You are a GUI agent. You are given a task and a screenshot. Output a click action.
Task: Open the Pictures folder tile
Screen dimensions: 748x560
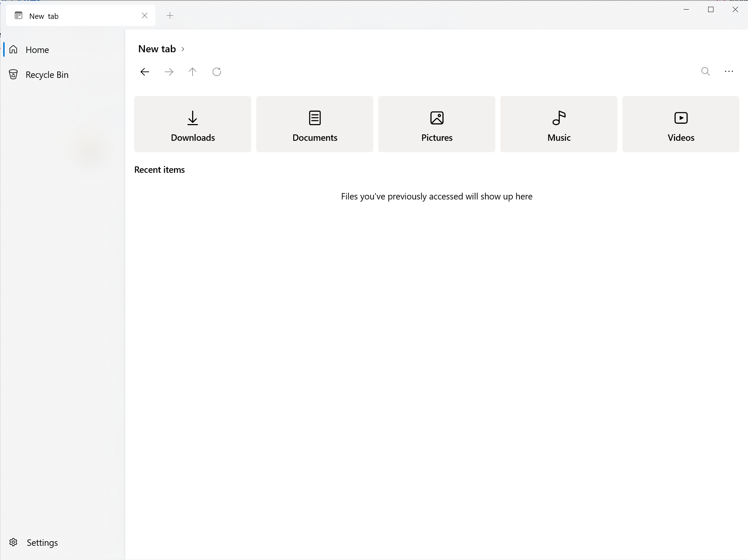[x=437, y=124]
